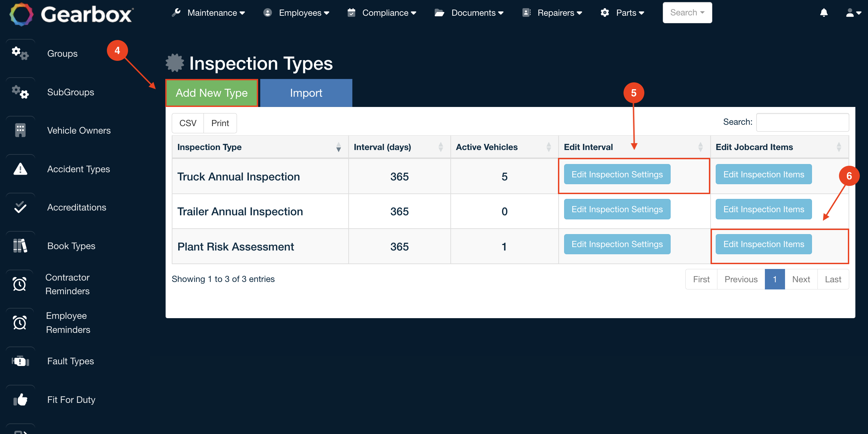
Task: Open notifications via the bell icon
Action: (x=824, y=13)
